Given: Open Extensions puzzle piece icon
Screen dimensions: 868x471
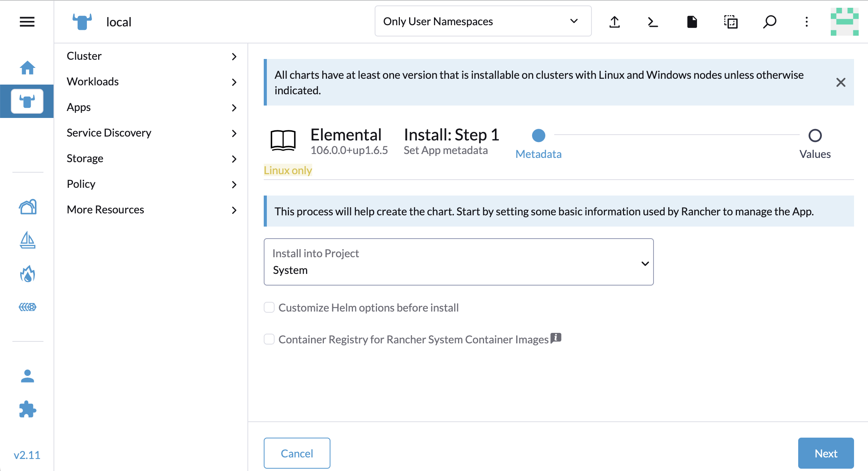Looking at the screenshot, I should [x=27, y=409].
